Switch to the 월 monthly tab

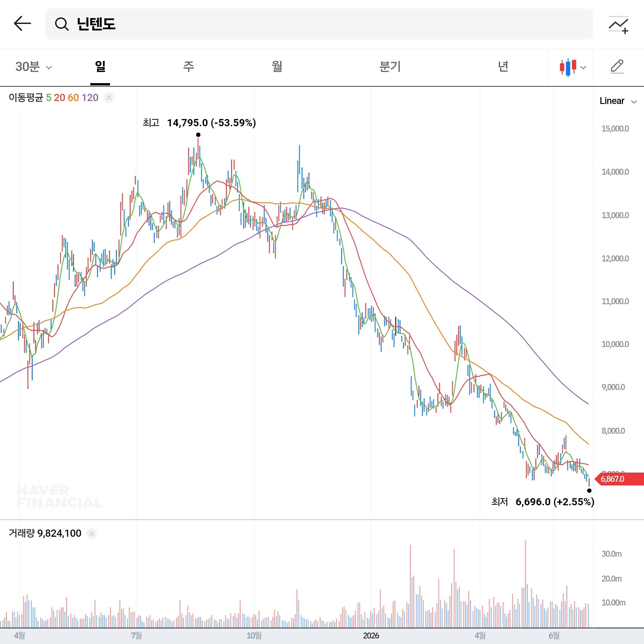(277, 66)
